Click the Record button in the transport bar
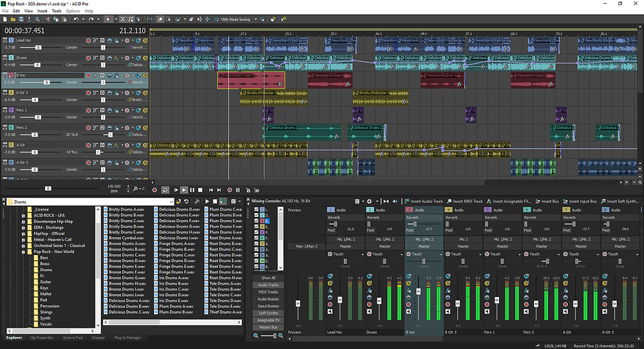The width and height of the screenshot is (644, 349). tap(154, 190)
